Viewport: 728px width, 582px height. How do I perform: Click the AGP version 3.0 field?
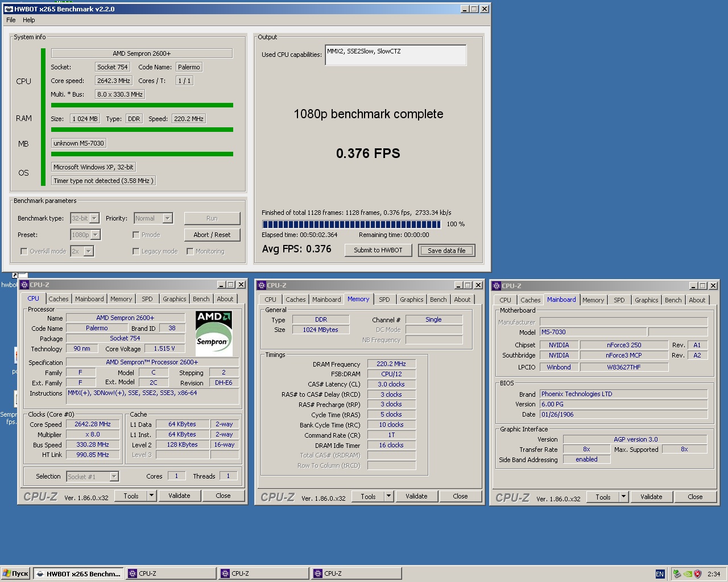(x=635, y=439)
